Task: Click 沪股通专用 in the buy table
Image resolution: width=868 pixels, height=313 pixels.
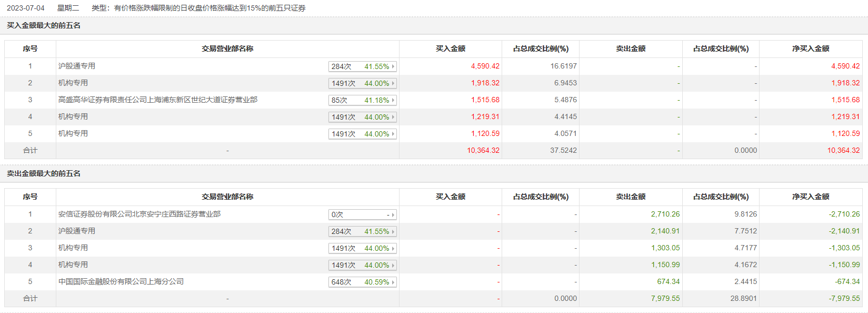Action: point(77,66)
